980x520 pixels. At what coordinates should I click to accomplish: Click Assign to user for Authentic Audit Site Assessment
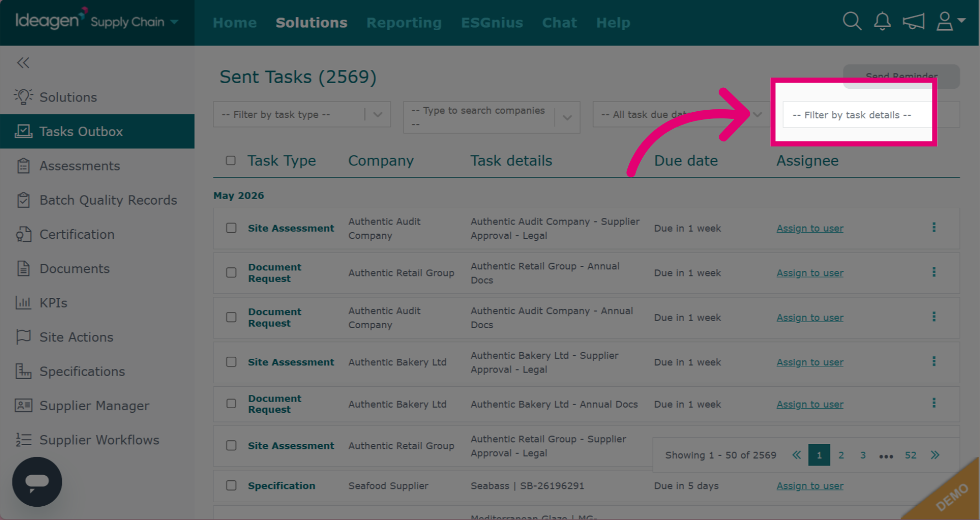coord(810,228)
